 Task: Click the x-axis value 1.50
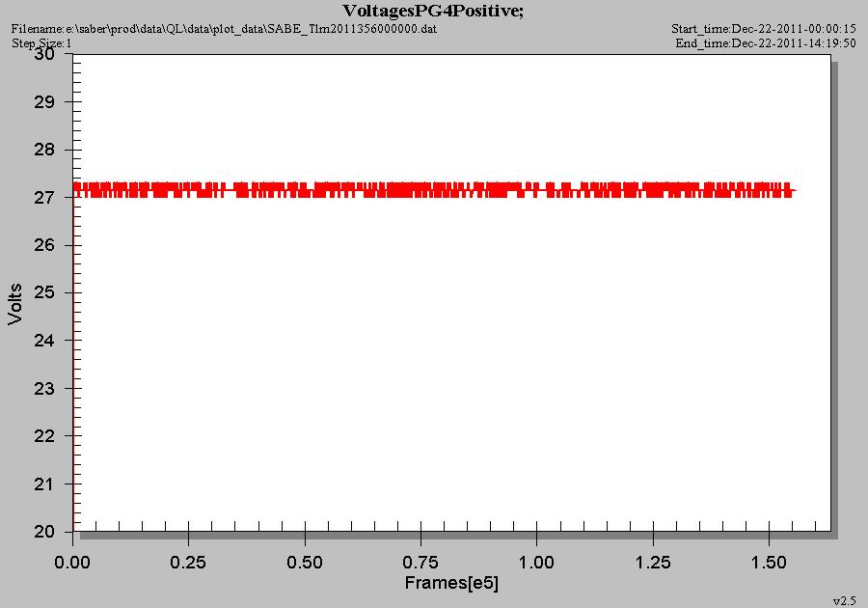pyautogui.click(x=769, y=563)
